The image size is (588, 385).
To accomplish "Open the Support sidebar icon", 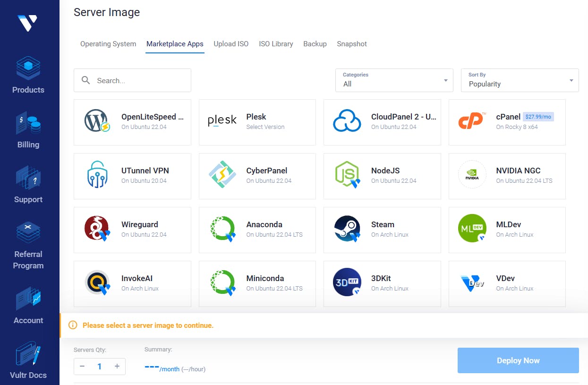I will (28, 178).
